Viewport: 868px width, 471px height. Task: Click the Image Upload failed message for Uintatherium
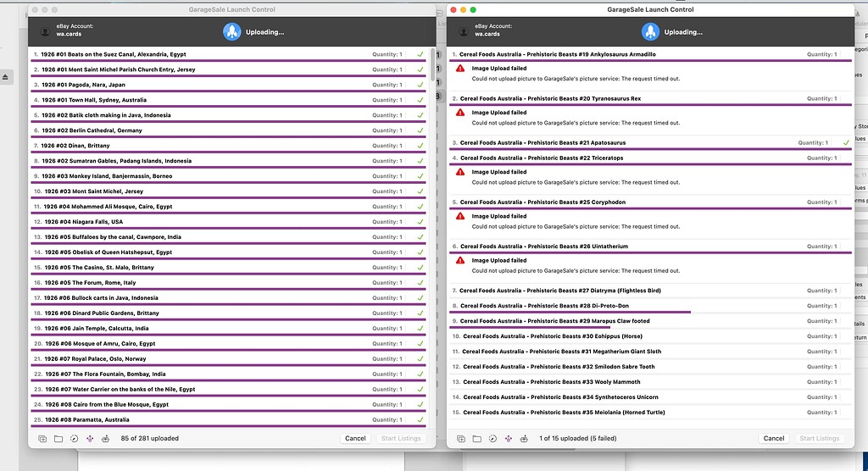pos(498,261)
